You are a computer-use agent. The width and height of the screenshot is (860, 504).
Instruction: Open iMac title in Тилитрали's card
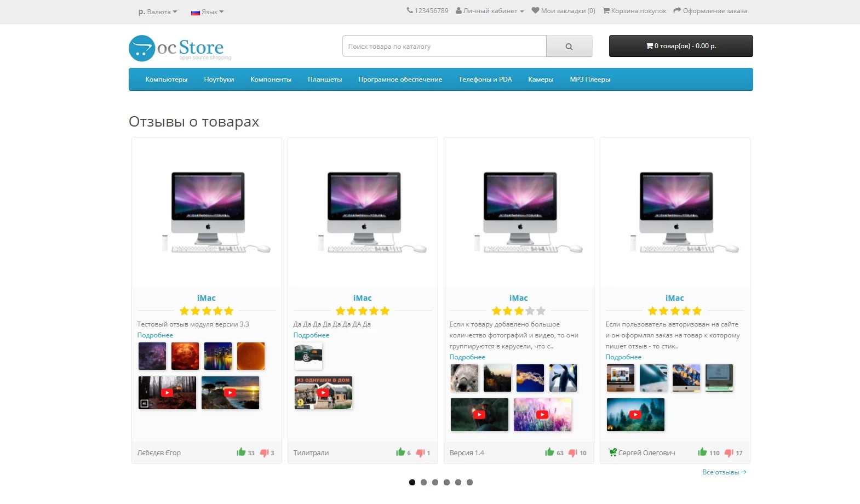(x=363, y=298)
